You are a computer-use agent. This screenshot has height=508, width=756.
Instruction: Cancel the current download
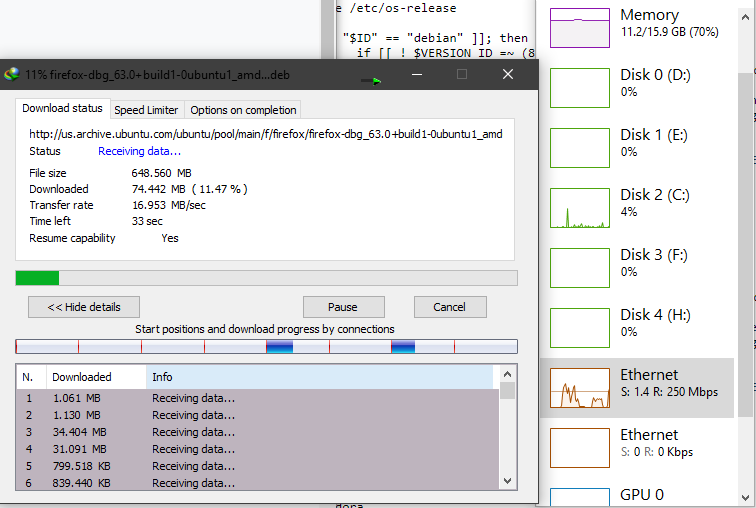[x=449, y=307]
